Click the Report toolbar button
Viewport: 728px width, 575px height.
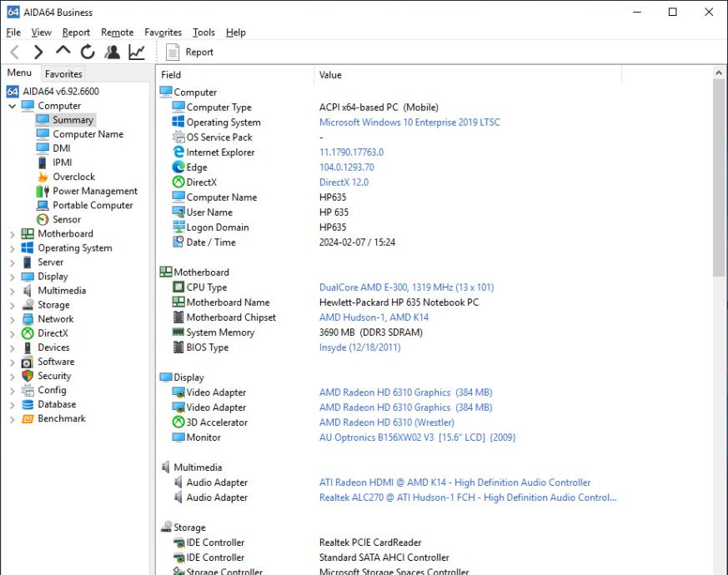point(190,52)
